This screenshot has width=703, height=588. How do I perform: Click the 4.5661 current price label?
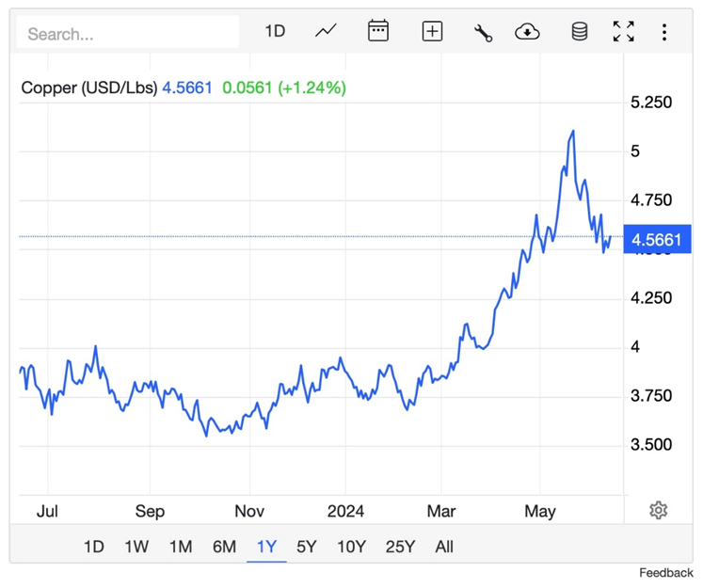tap(657, 240)
